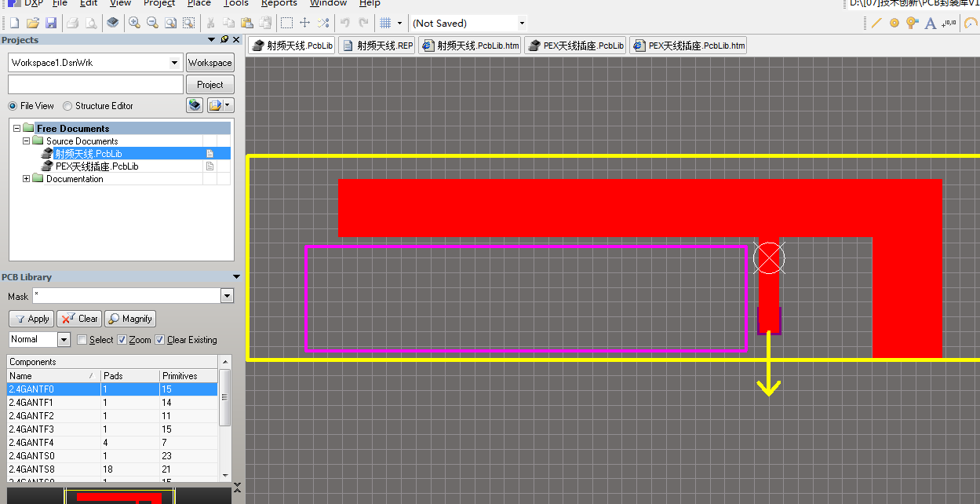Select the rectangular area selection tool

[x=287, y=23]
